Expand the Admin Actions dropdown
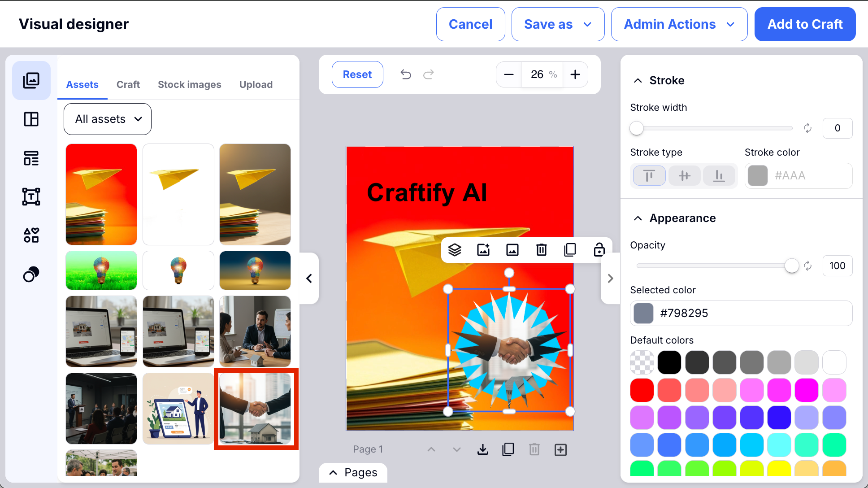Viewport: 868px width, 488px height. click(x=679, y=24)
